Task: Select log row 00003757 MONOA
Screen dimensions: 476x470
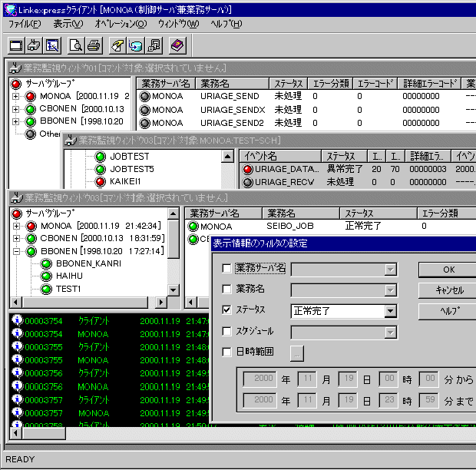Action: pyautogui.click(x=111, y=413)
